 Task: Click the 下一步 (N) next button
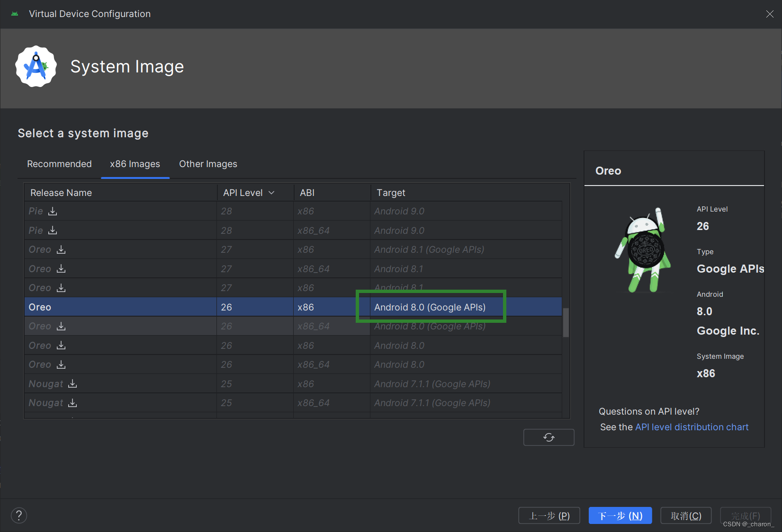(x=620, y=515)
